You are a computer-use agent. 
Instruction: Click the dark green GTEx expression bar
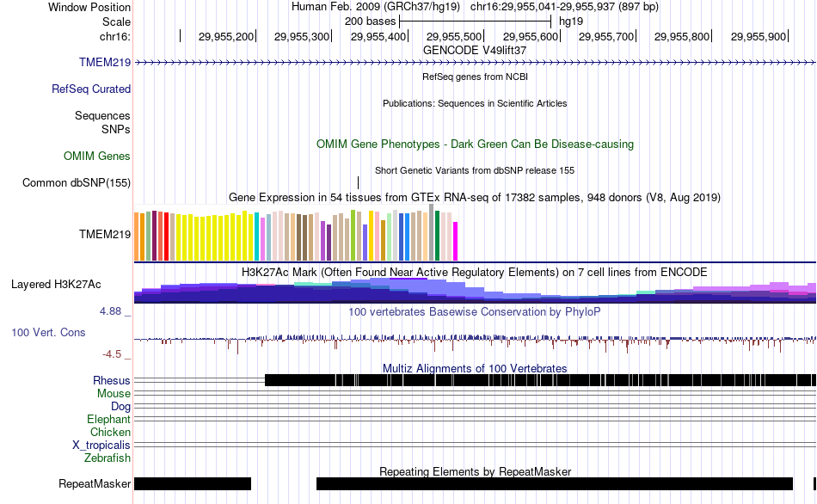[438, 236]
